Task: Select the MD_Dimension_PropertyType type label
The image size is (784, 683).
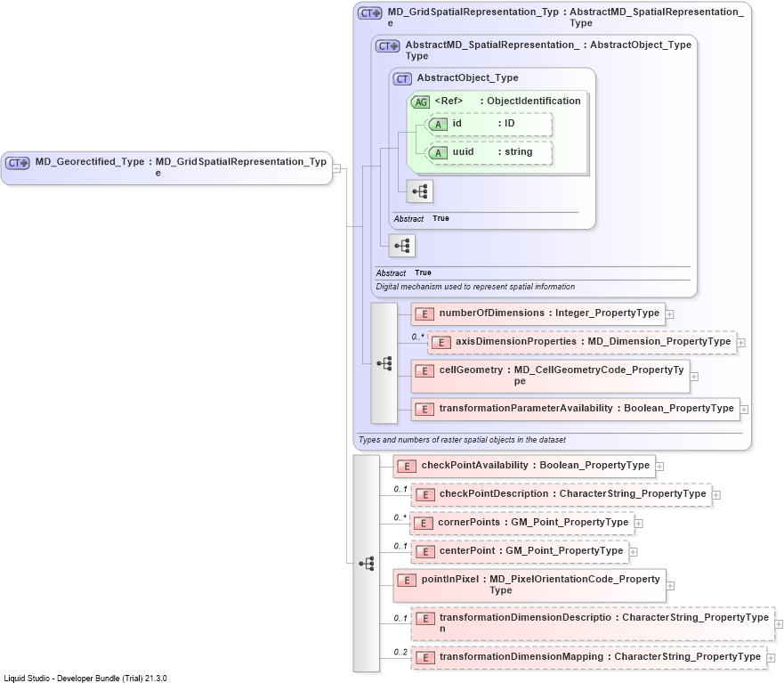Action: 659,342
